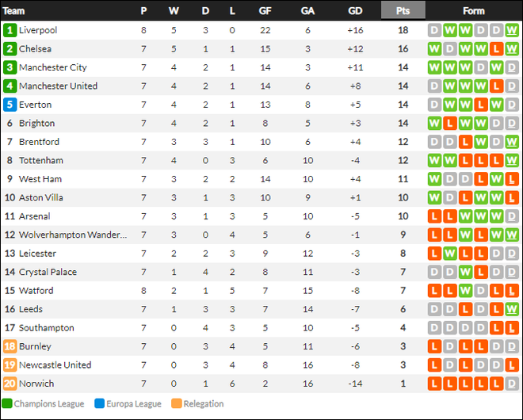Click the Team column header
This screenshot has width=523, height=420.
[x=13, y=11]
